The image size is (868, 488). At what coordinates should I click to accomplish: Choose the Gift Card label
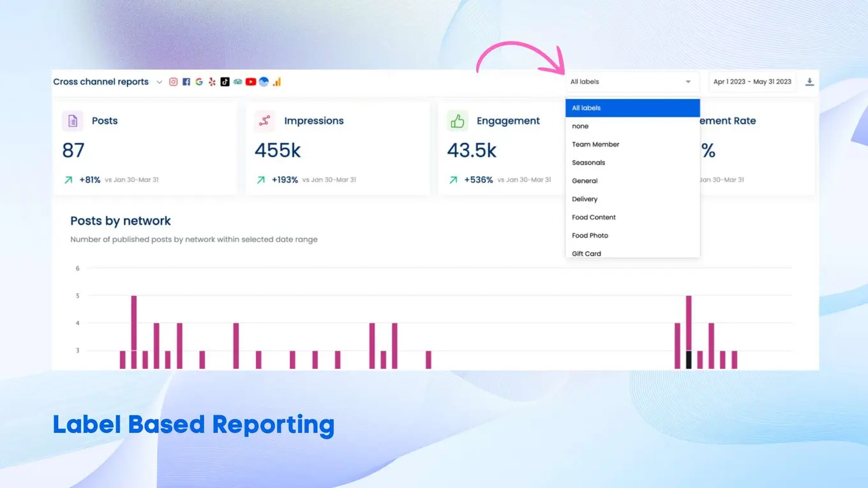tap(585, 253)
